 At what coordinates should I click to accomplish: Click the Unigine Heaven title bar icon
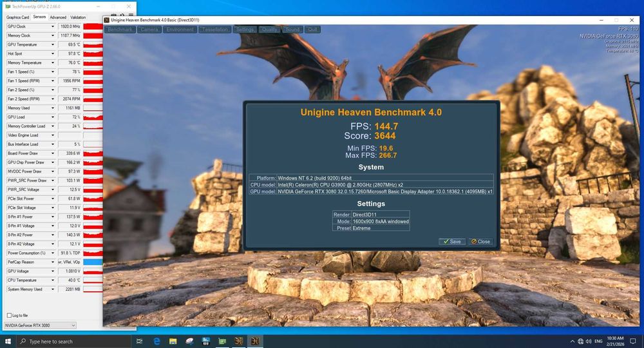[x=107, y=20]
